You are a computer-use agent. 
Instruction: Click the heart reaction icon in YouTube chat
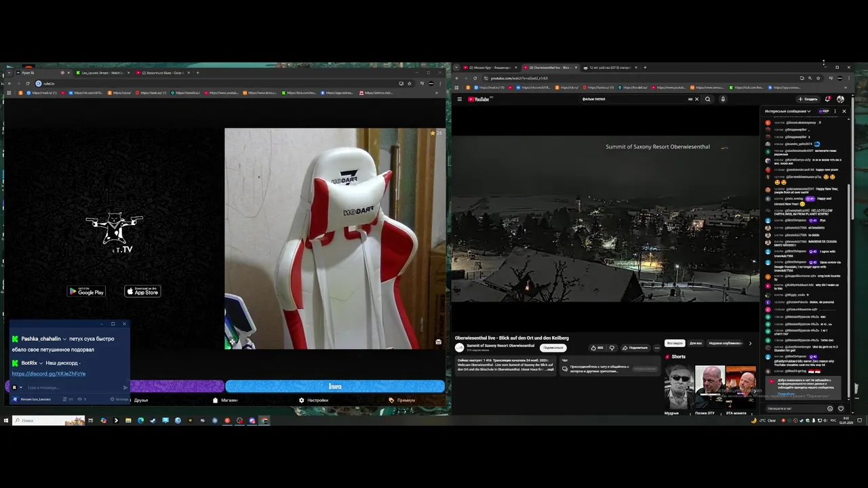coord(841,409)
